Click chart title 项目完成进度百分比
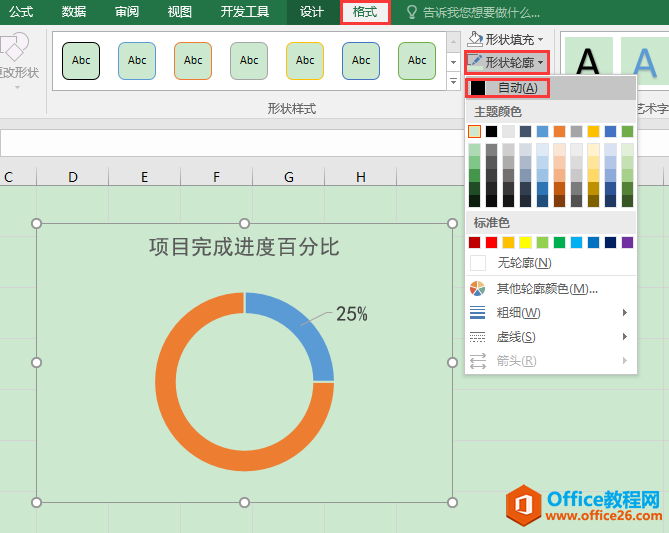The image size is (669, 533). click(244, 247)
